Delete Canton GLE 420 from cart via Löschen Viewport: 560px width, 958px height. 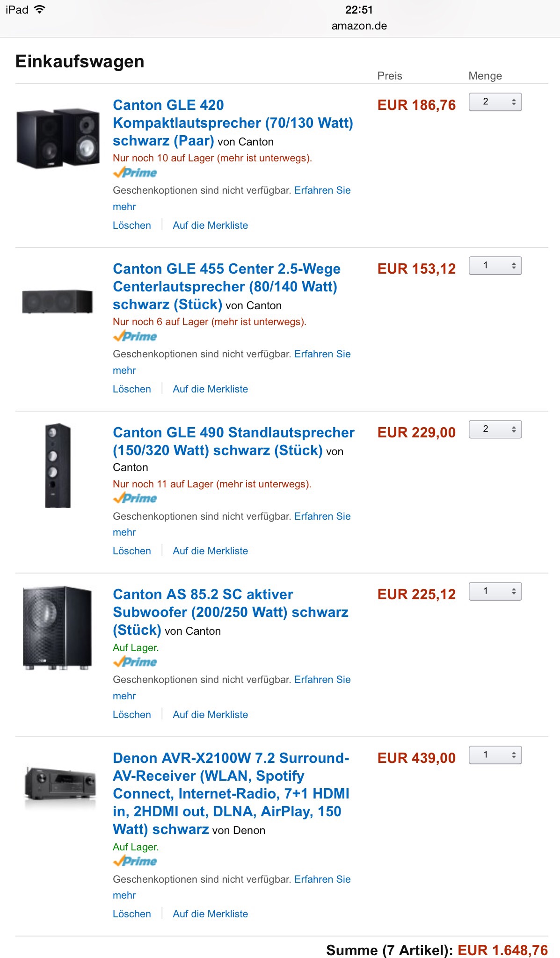click(132, 225)
